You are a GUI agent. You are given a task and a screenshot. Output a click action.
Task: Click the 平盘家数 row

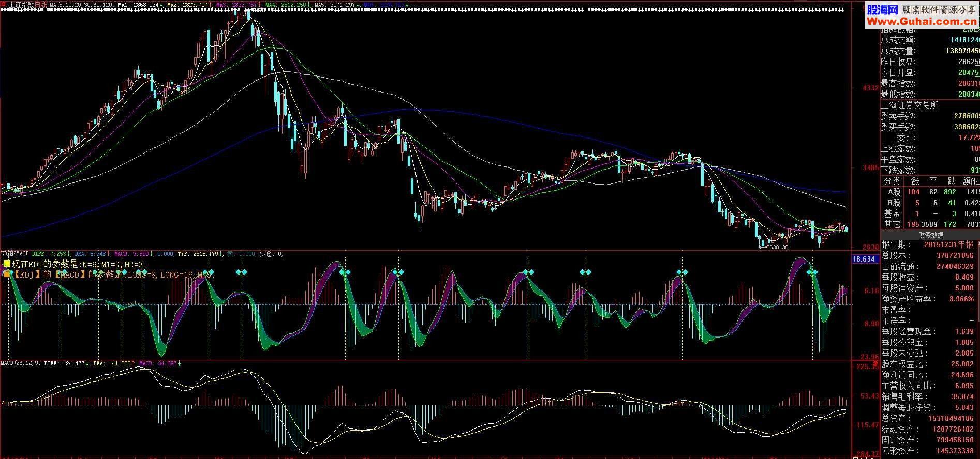(930, 159)
